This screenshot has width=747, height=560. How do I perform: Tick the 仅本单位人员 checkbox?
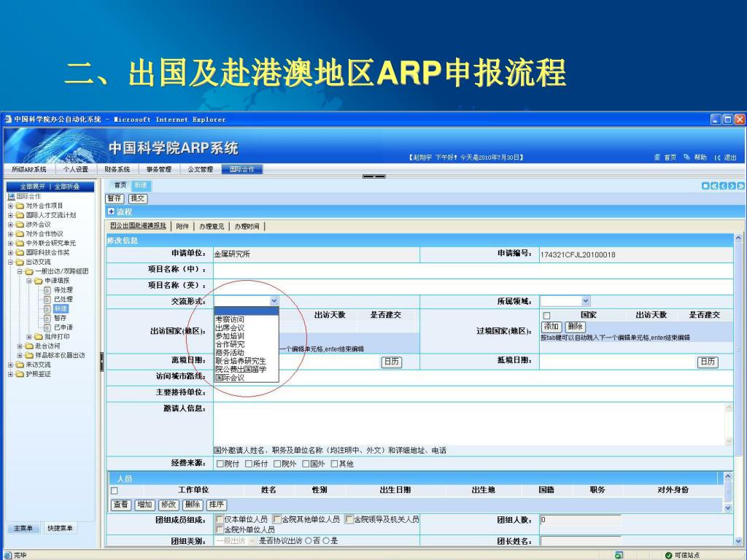(x=220, y=519)
